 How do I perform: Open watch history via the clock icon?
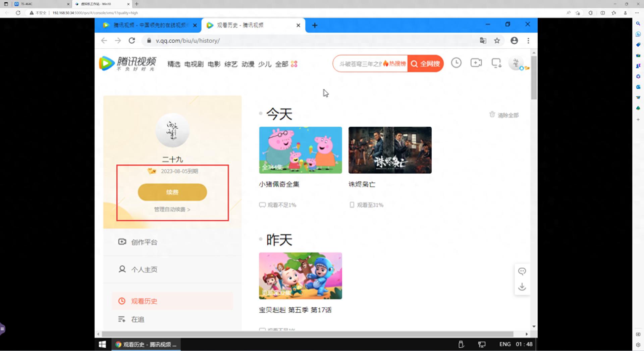[x=456, y=63]
